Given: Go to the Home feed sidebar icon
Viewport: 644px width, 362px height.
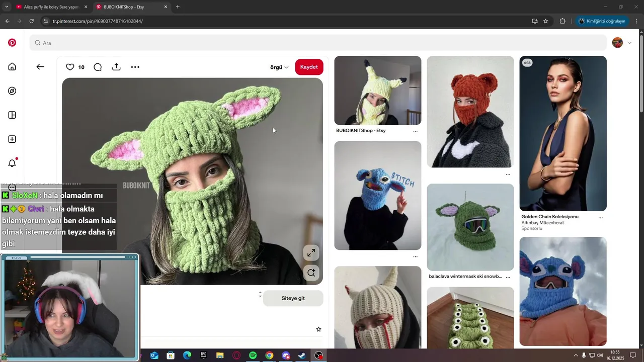Looking at the screenshot, I should pos(12,67).
